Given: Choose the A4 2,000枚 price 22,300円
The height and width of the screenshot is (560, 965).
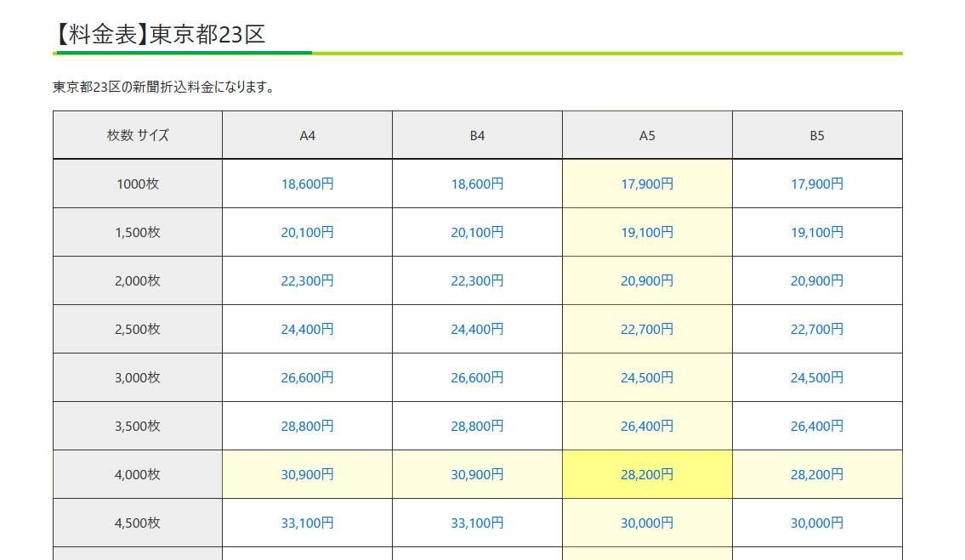Looking at the screenshot, I should coord(307,280).
